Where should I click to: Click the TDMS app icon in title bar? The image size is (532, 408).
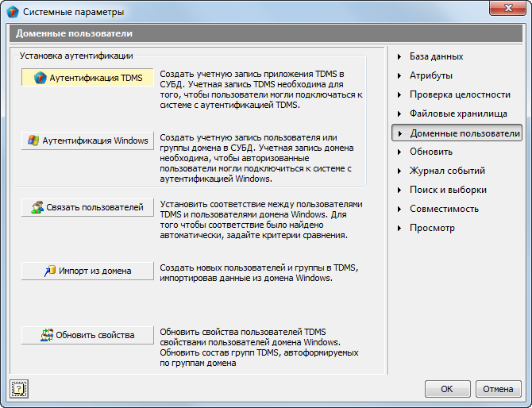tap(13, 12)
